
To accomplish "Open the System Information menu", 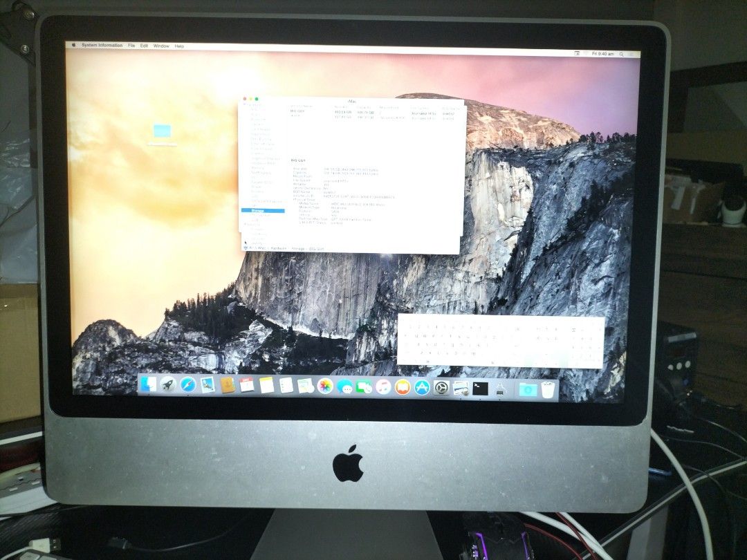I will pyautogui.click(x=102, y=45).
